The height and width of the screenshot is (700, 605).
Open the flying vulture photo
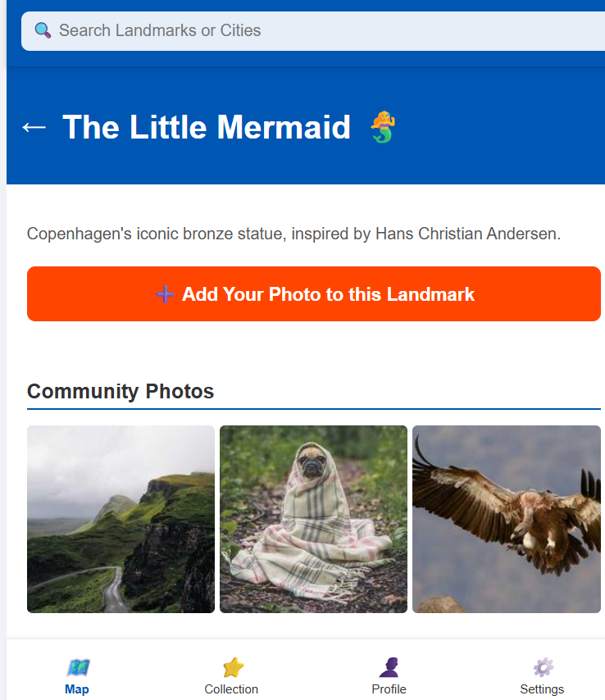point(507,519)
